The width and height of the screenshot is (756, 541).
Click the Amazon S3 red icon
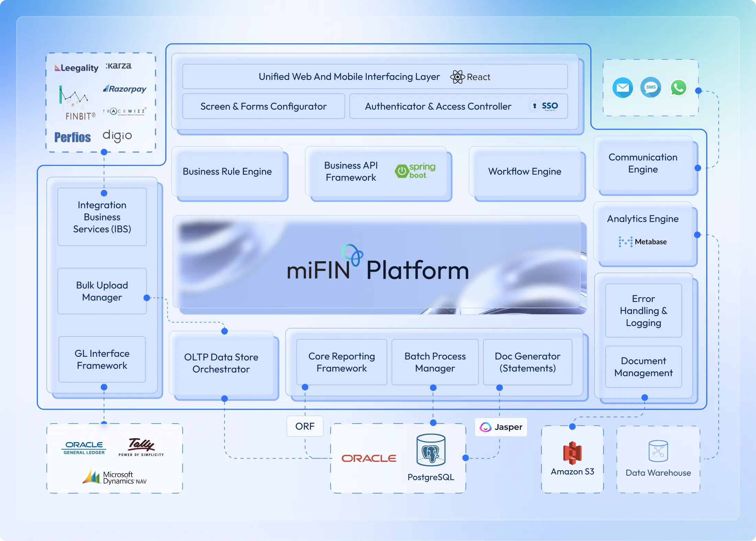(572, 453)
